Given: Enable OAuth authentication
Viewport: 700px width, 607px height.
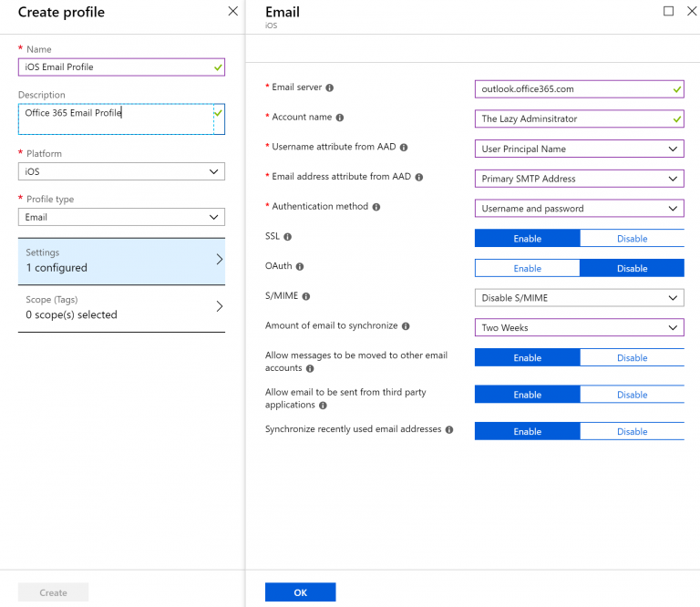Looking at the screenshot, I should point(527,268).
